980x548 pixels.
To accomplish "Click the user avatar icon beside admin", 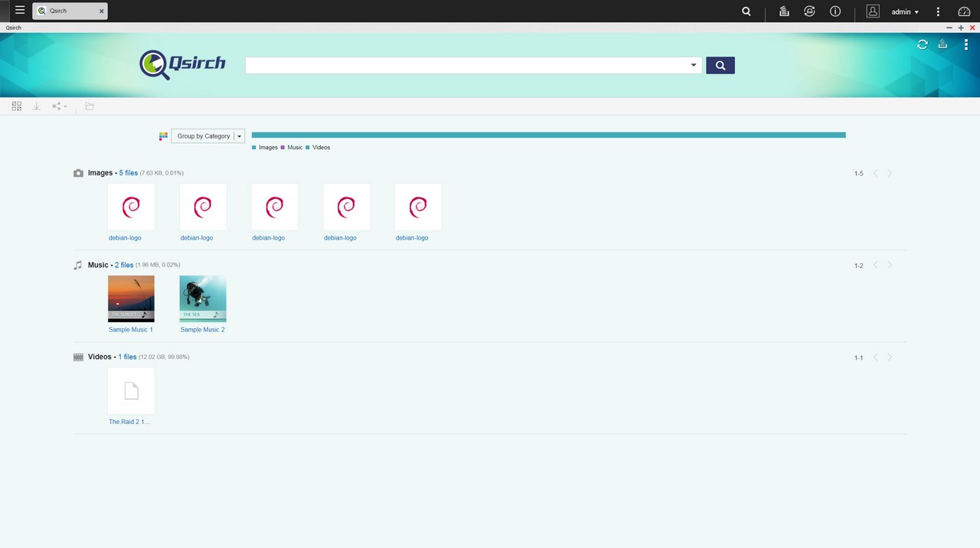I will point(873,11).
